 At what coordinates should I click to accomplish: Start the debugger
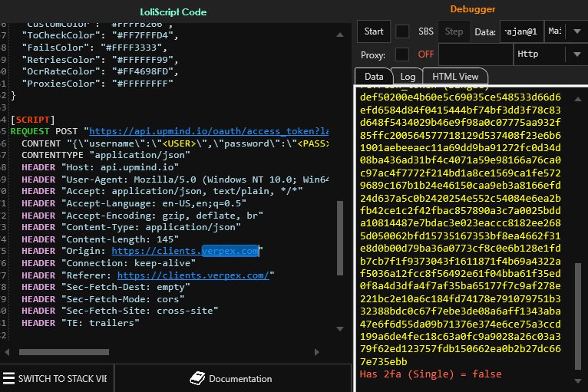(374, 31)
